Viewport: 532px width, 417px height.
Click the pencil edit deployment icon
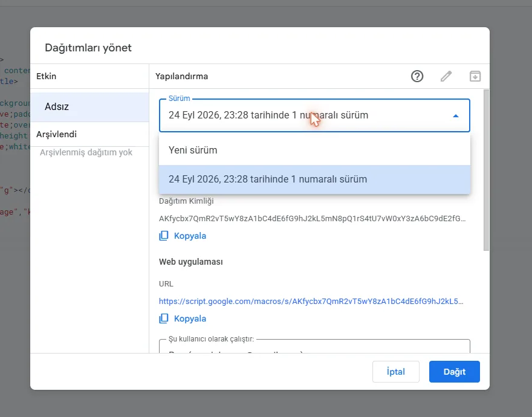pyautogui.click(x=446, y=76)
